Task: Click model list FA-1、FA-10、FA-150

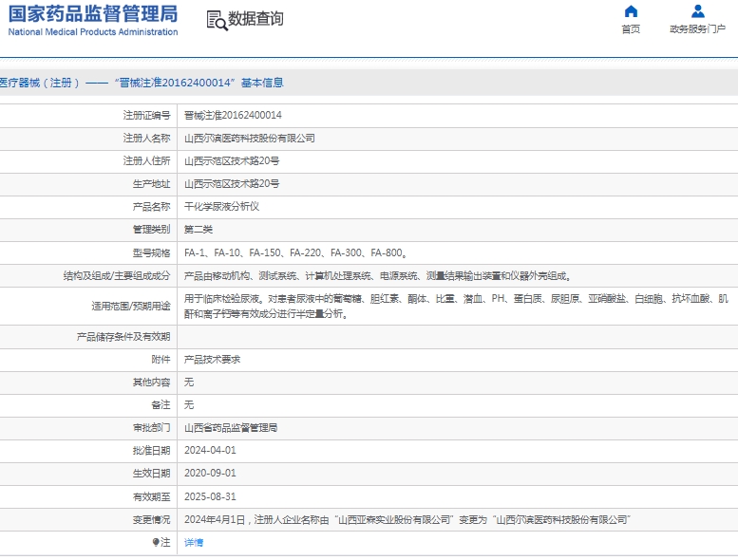Action: tap(295, 253)
